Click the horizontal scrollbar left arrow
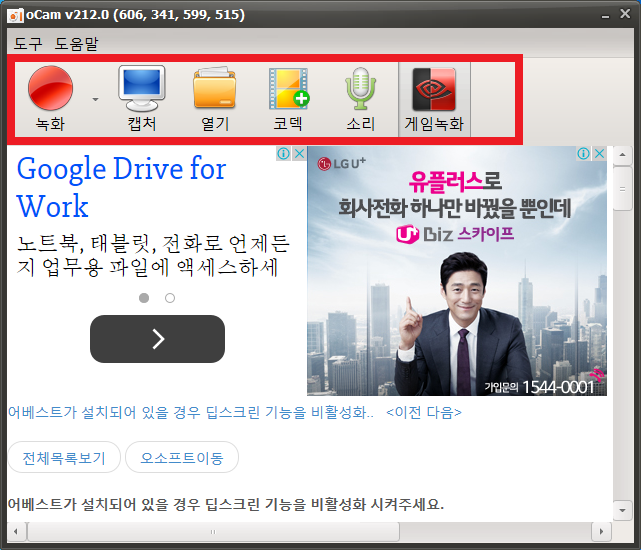Screen dimensions: 641x550 [16, 532]
